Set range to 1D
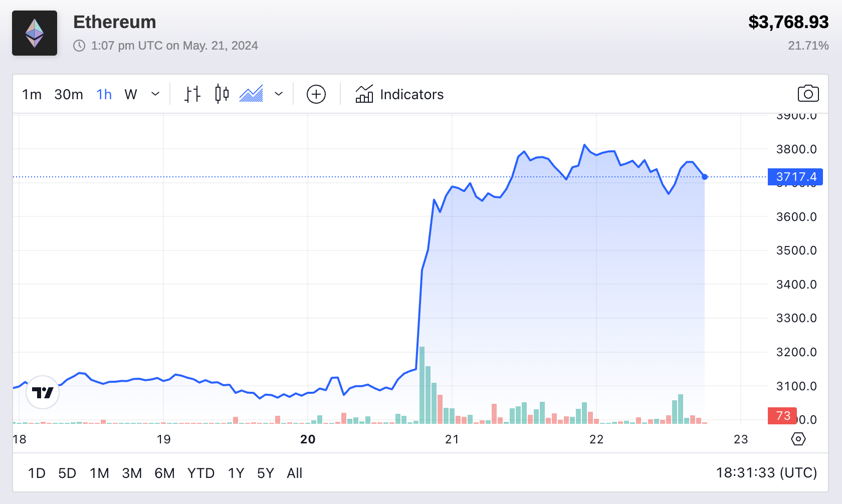Screen dimensions: 842x504 pos(37,473)
